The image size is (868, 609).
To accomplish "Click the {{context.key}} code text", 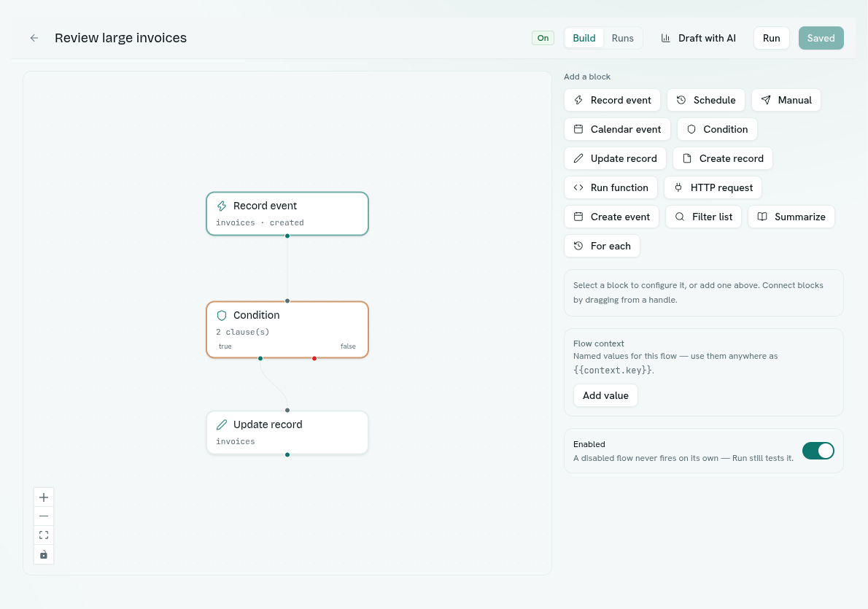I will [x=613, y=371].
